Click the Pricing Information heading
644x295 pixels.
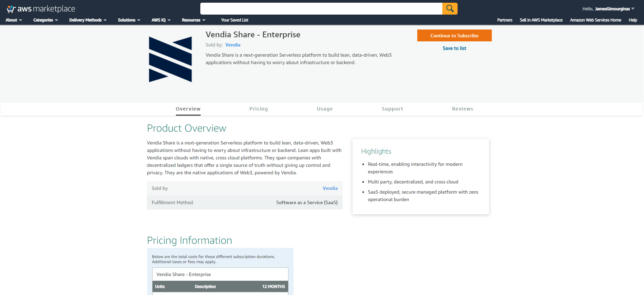coord(189,240)
